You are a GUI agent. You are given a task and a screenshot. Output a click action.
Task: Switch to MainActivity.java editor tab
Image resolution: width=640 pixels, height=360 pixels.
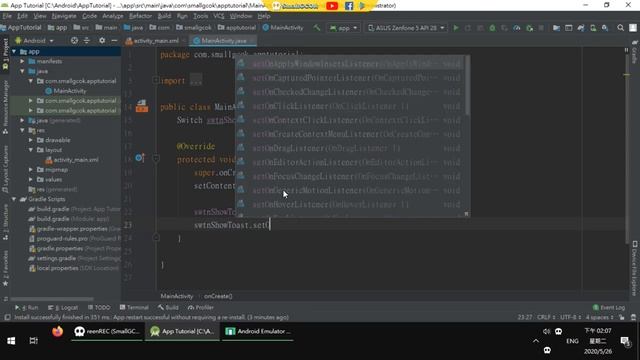click(x=224, y=41)
